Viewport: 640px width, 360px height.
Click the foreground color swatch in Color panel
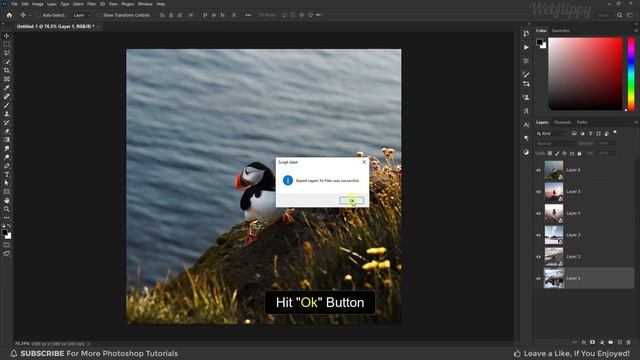(540, 42)
